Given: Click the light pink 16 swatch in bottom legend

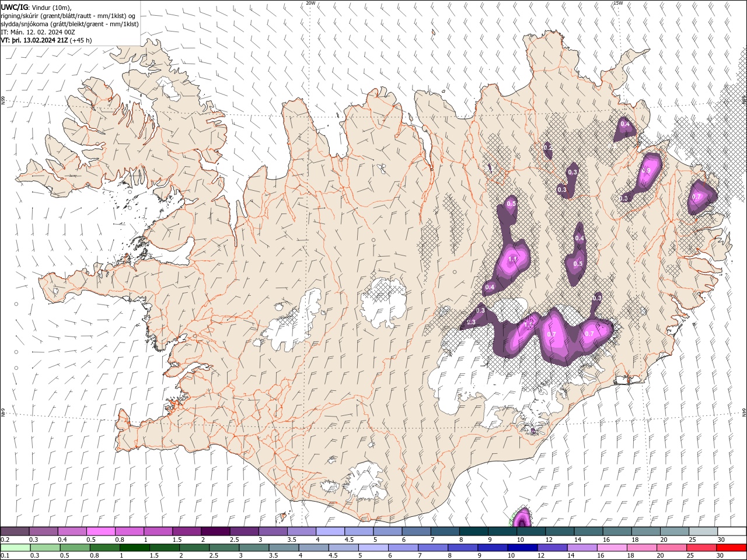Looking at the screenshot, I should (612, 548).
